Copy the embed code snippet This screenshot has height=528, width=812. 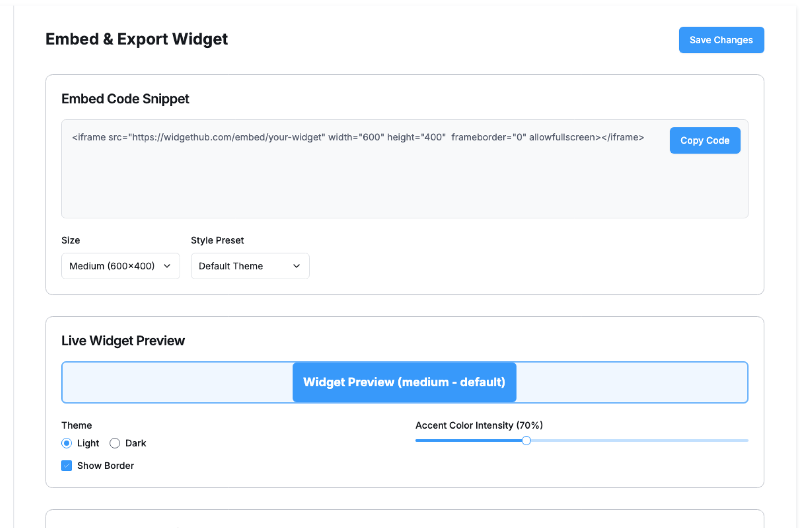(705, 140)
